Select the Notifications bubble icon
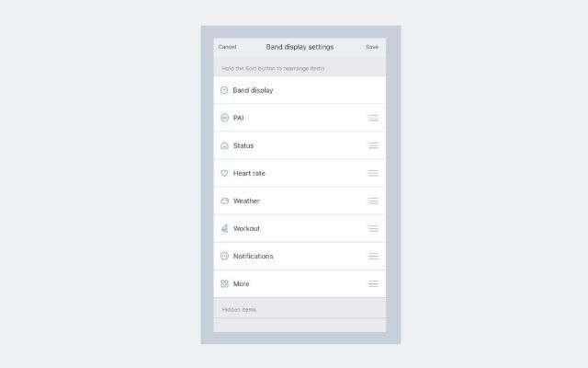This screenshot has height=368, width=588. tap(224, 256)
